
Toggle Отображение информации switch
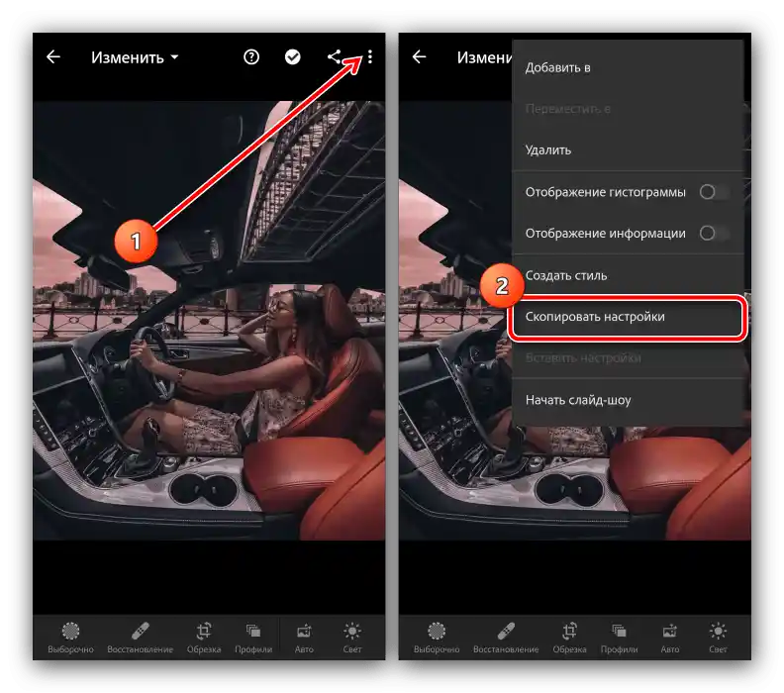point(715,233)
